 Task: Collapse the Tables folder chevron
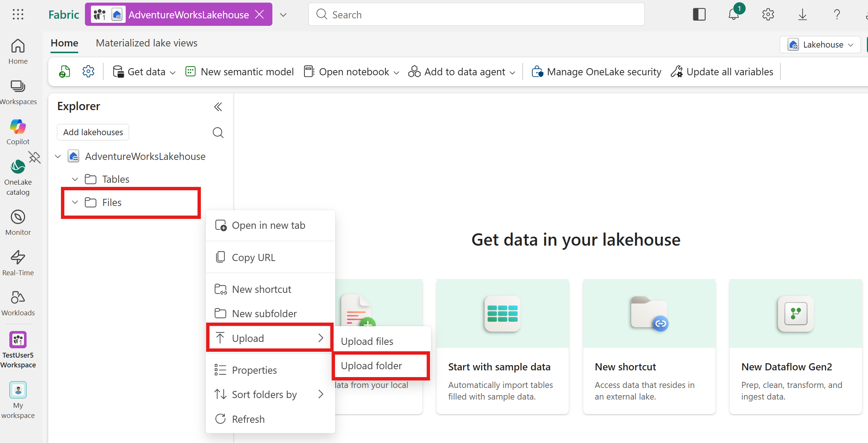tap(75, 179)
